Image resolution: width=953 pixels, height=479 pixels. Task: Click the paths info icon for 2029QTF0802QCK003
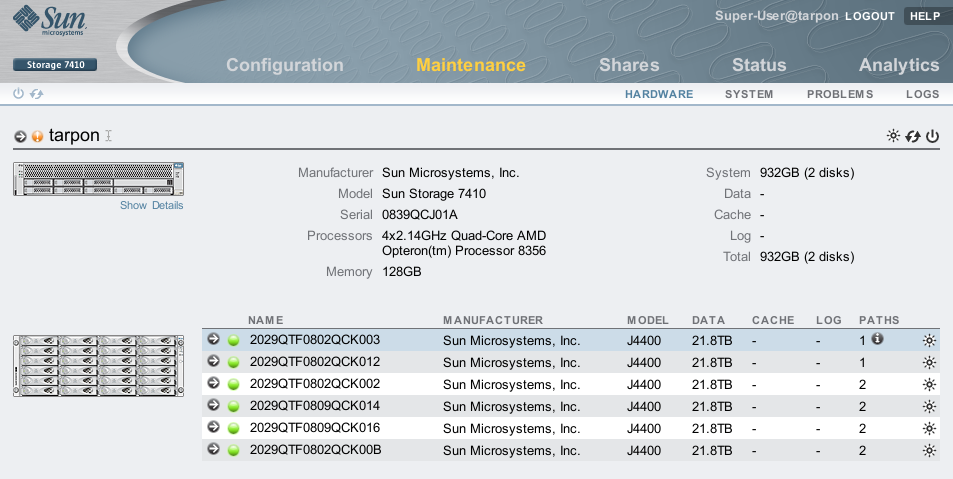pyautogui.click(x=878, y=339)
